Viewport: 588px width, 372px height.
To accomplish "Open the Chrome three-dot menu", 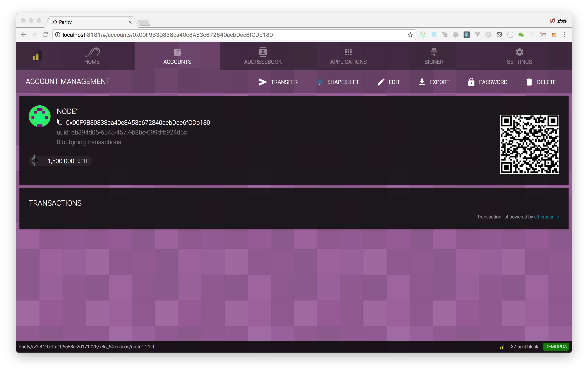I will pyautogui.click(x=564, y=35).
